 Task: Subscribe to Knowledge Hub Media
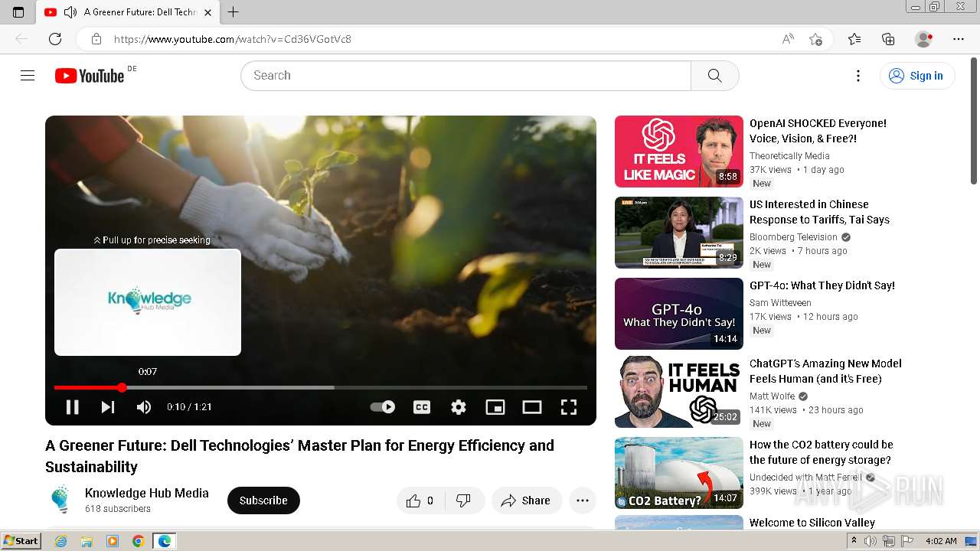coord(263,500)
